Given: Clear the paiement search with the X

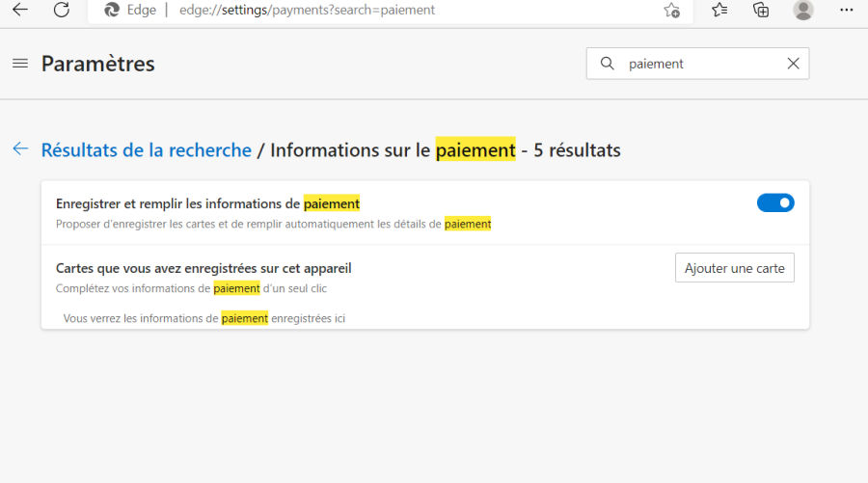Looking at the screenshot, I should (x=793, y=64).
